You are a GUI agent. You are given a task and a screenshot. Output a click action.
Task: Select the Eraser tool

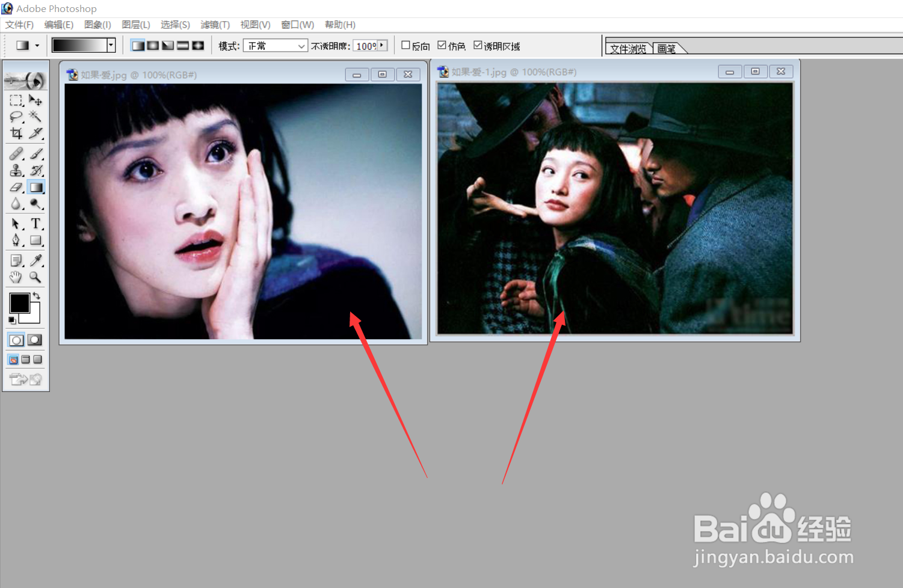[16, 188]
